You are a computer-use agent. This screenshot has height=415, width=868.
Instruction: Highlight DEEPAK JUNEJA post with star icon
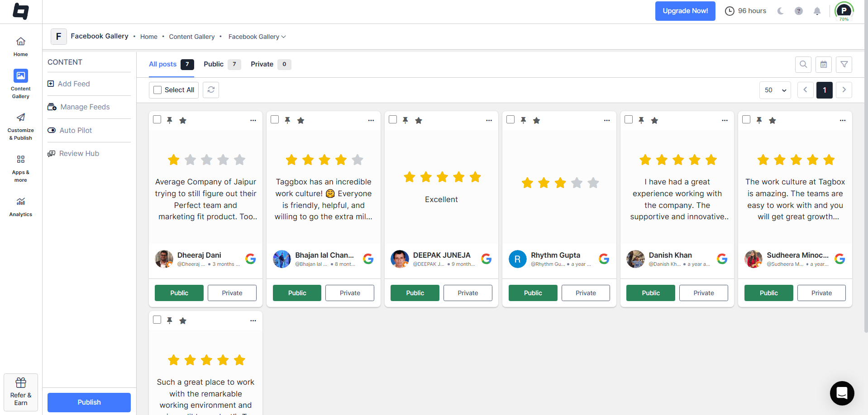419,120
